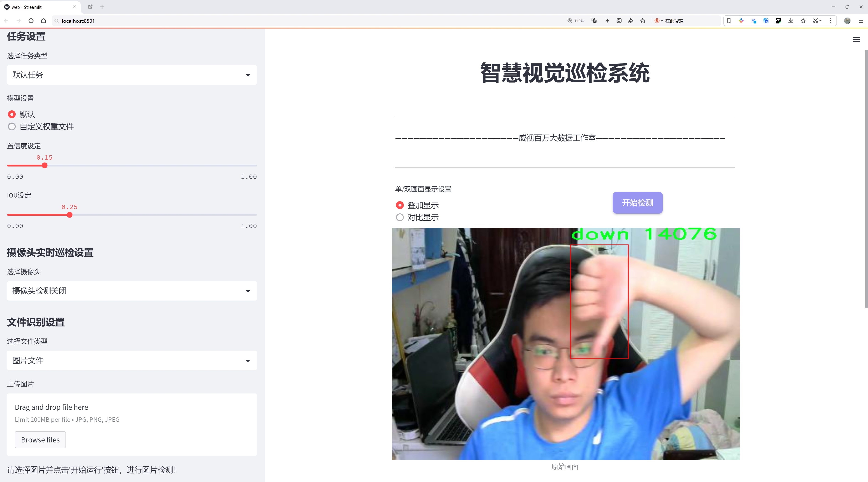
Task: Click the Browse files button
Action: [x=40, y=440]
